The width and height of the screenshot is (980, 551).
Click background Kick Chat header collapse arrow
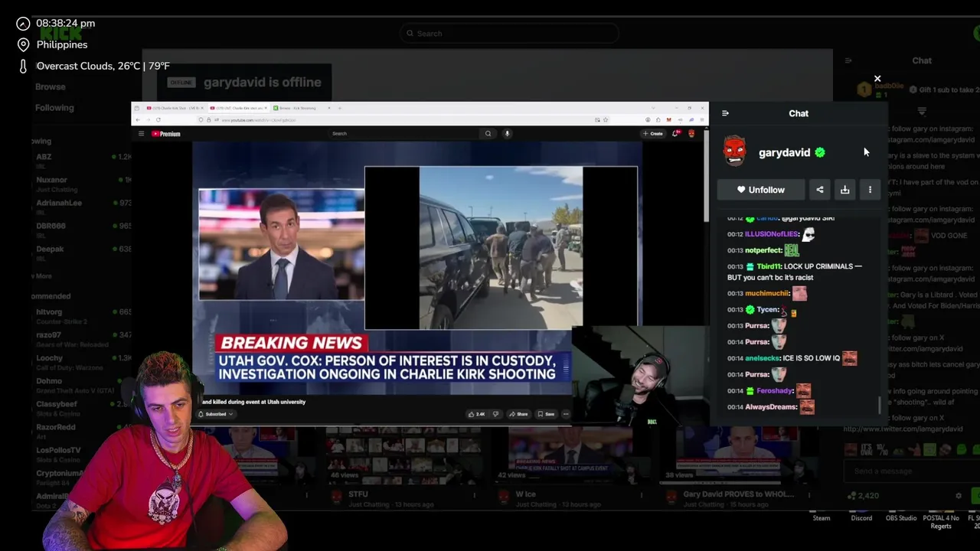coord(848,60)
